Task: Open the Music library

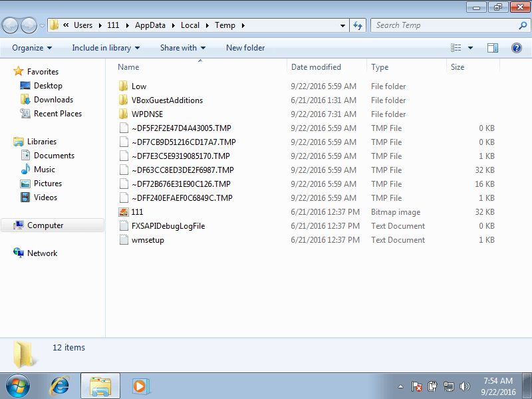Action: tap(44, 170)
